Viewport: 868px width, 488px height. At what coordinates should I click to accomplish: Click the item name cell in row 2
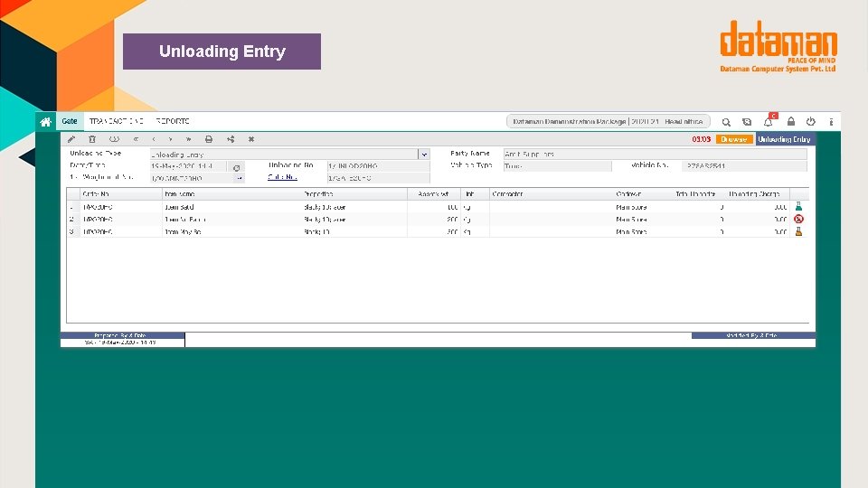coord(232,220)
